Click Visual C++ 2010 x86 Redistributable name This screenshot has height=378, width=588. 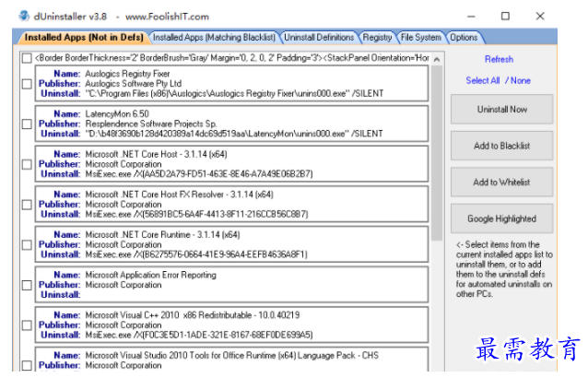(193, 315)
